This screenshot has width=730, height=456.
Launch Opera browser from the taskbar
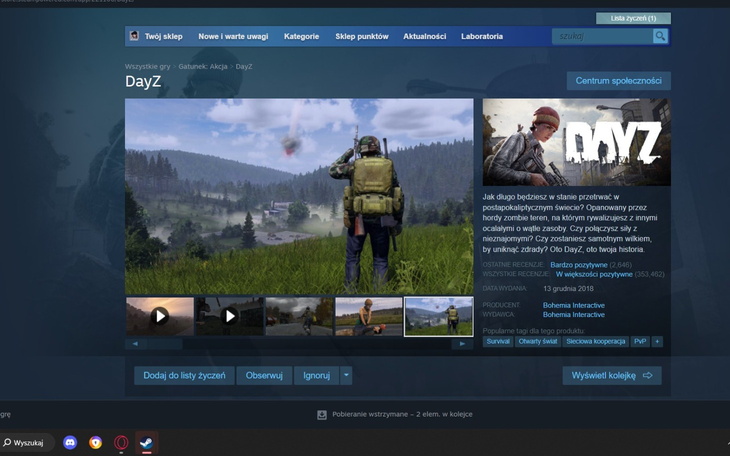pyautogui.click(x=121, y=442)
